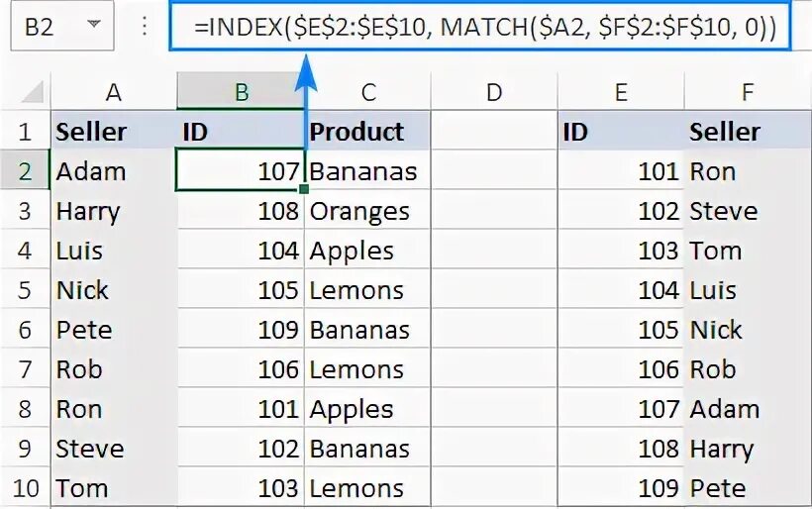
Task: Select the row 5 header
Action: point(25,290)
